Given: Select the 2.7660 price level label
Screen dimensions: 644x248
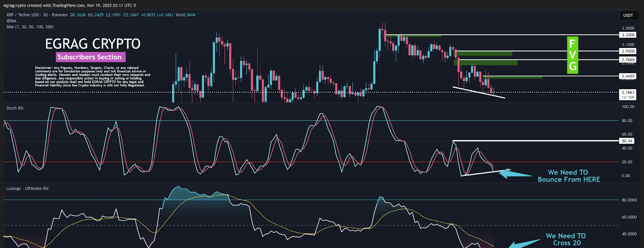Looking at the screenshot, I should click(628, 59).
